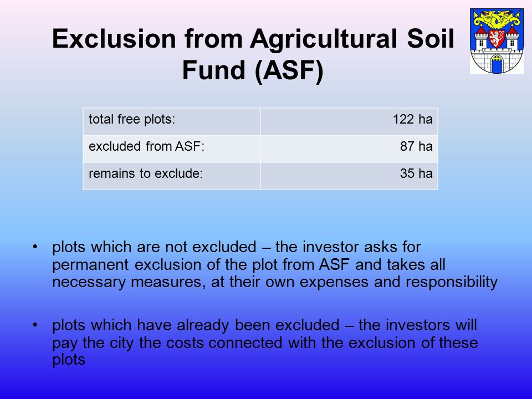Select the '35 ha' value cell
Screen dimensions: 532x399
(x=349, y=176)
